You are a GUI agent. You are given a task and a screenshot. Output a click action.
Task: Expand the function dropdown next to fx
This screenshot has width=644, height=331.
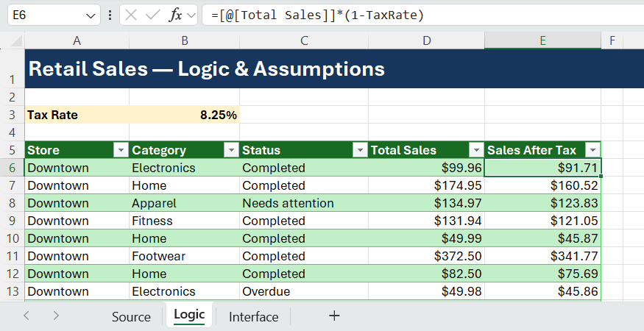191,15
